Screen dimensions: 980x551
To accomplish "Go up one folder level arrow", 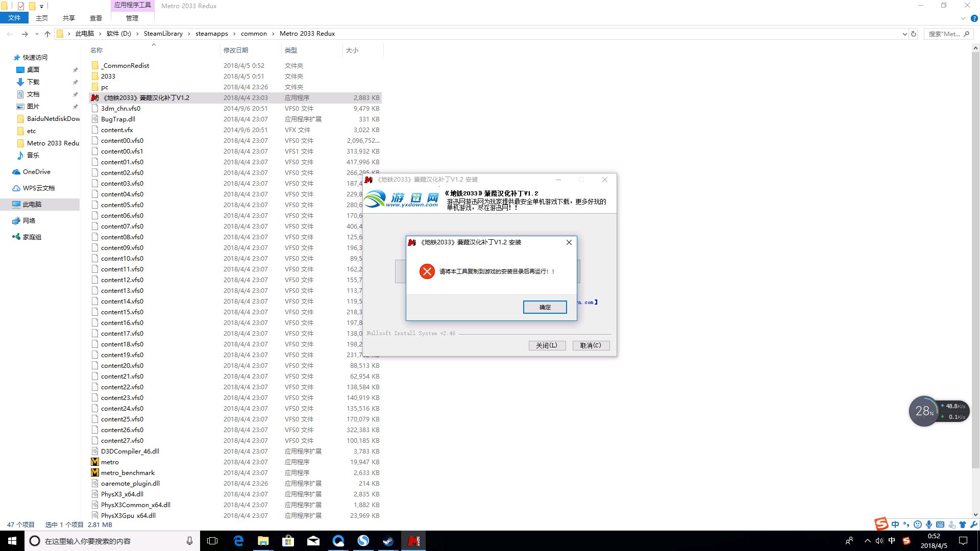I will [x=47, y=34].
